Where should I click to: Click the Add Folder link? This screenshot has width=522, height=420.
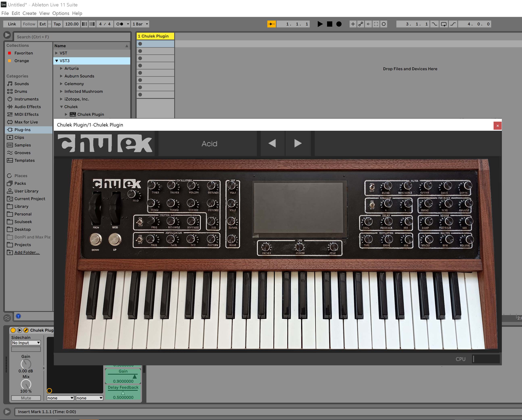coord(27,252)
